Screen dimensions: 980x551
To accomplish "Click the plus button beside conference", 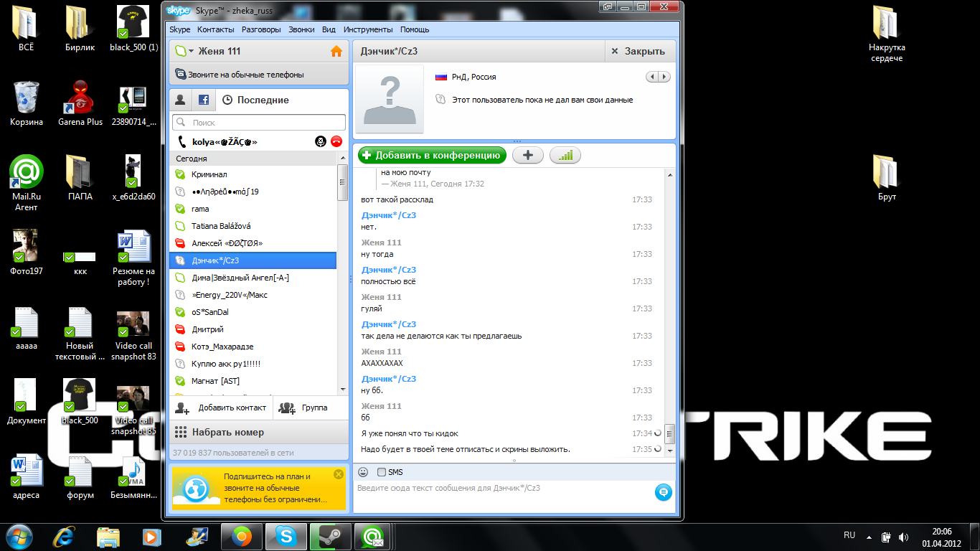I will click(x=528, y=155).
